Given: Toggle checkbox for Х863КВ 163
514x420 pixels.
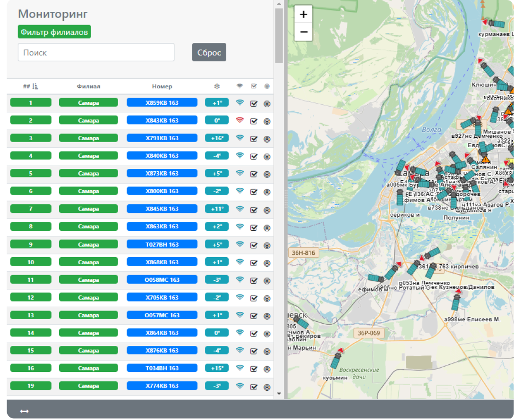Looking at the screenshot, I should point(254,227).
